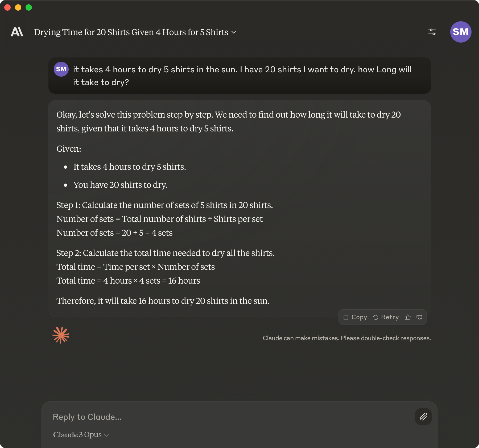
Task: Minimize the window with the yellow button
Action: [x=18, y=7]
